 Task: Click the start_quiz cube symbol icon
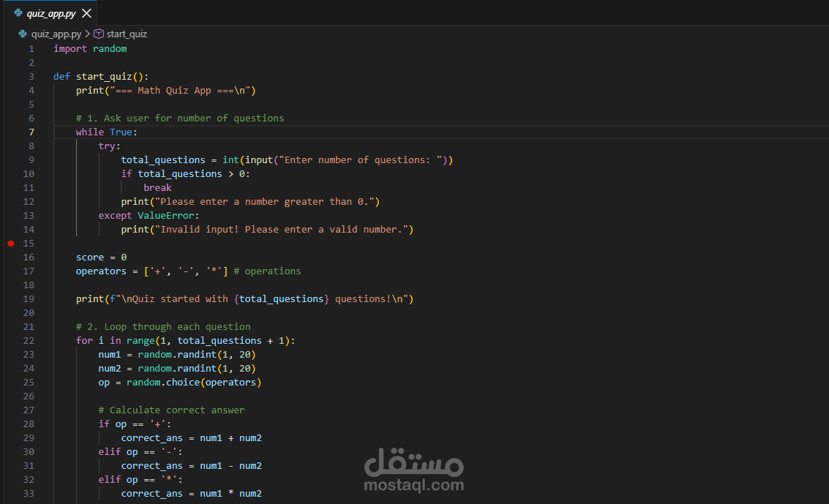tap(99, 34)
